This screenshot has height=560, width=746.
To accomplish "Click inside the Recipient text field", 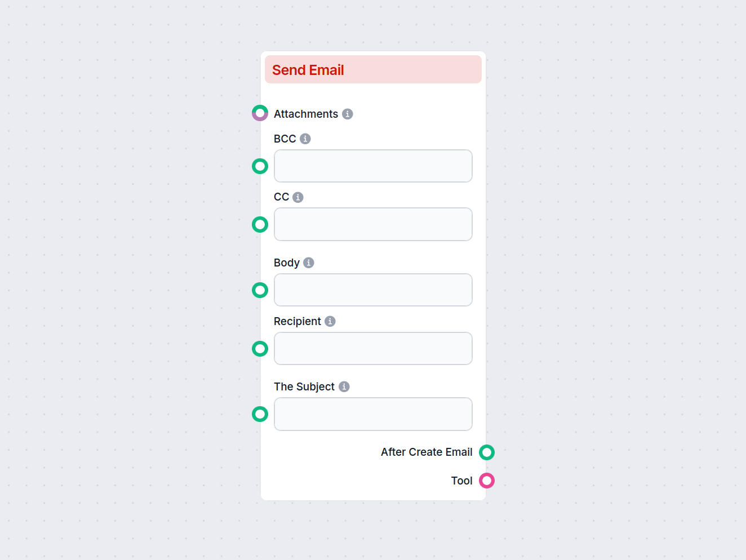I will click(x=373, y=348).
